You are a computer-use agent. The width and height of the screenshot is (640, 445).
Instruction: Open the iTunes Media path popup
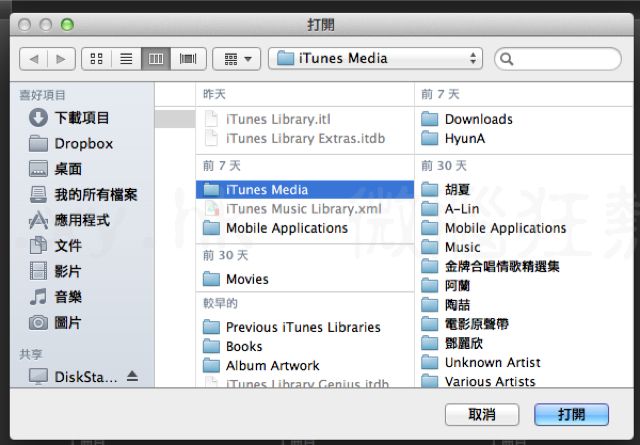[x=376, y=59]
